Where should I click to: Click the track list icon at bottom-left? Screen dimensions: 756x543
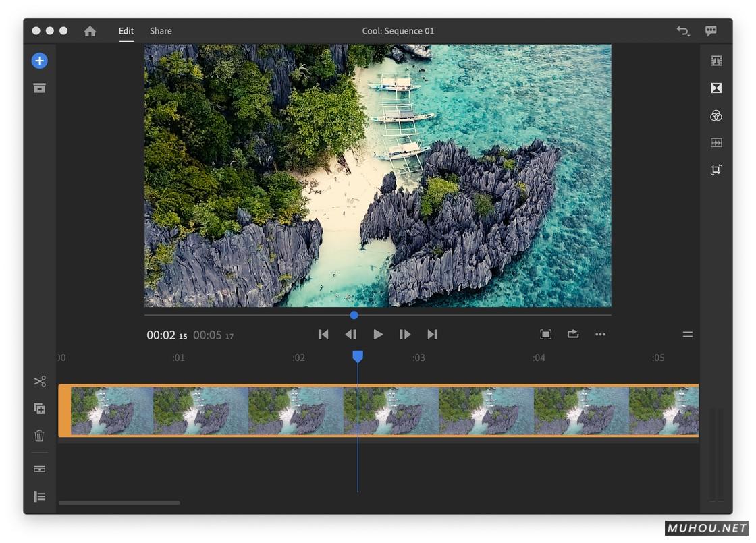click(x=40, y=496)
